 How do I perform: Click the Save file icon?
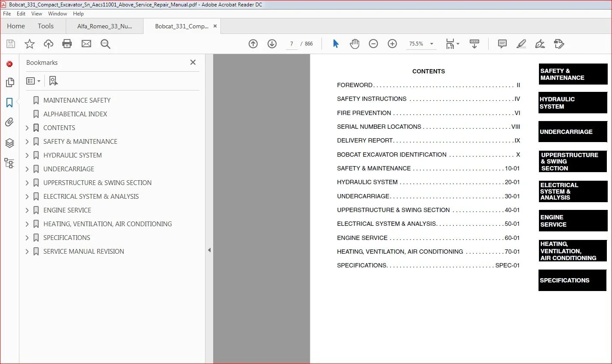(x=11, y=44)
